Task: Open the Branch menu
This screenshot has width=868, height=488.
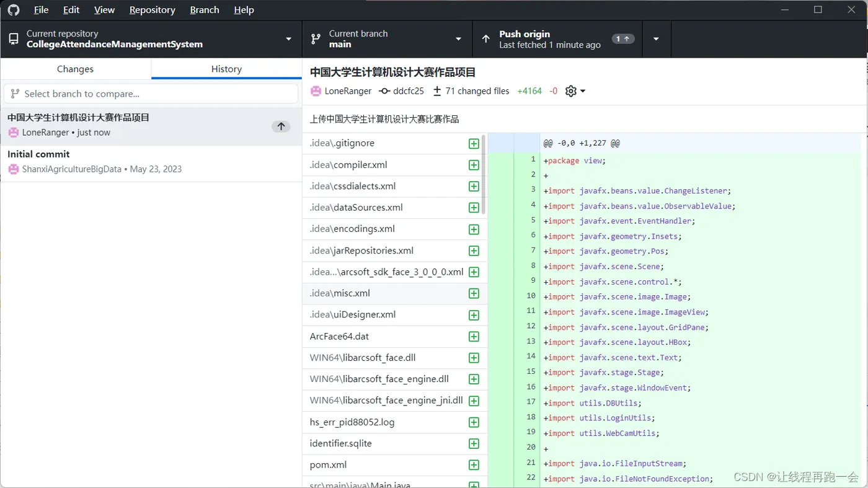Action: [205, 10]
